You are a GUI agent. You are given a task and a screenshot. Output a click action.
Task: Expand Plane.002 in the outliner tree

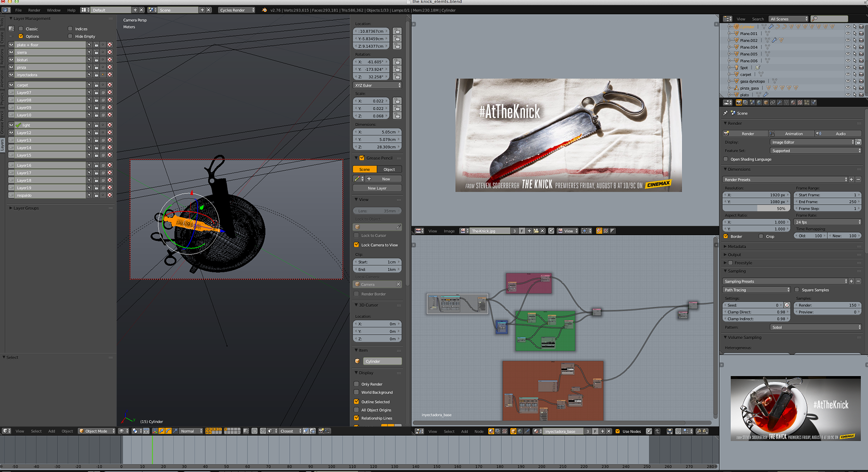[729, 40]
